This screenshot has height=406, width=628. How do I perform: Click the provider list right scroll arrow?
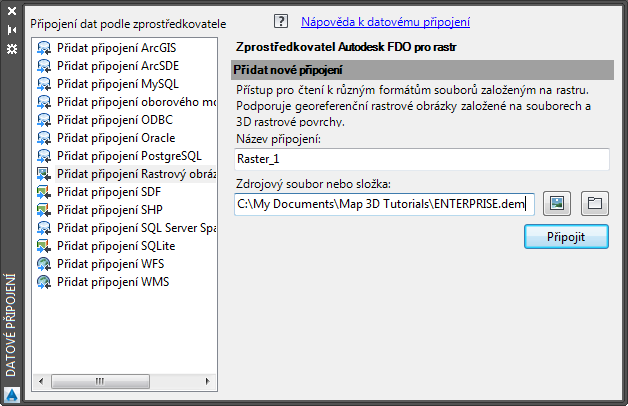207,381
